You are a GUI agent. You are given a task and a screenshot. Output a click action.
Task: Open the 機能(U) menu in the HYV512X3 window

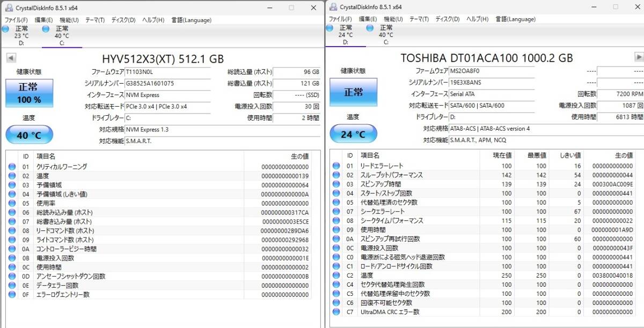[x=69, y=20]
